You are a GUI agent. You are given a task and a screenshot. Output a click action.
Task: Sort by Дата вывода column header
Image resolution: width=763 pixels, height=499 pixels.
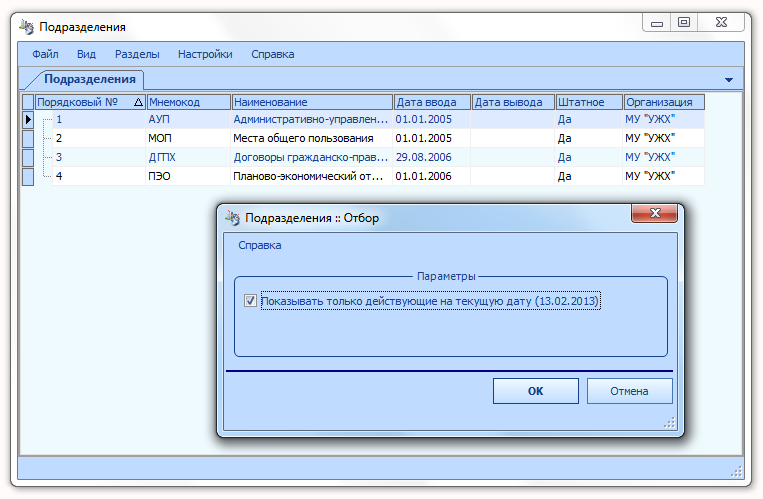coord(513,102)
